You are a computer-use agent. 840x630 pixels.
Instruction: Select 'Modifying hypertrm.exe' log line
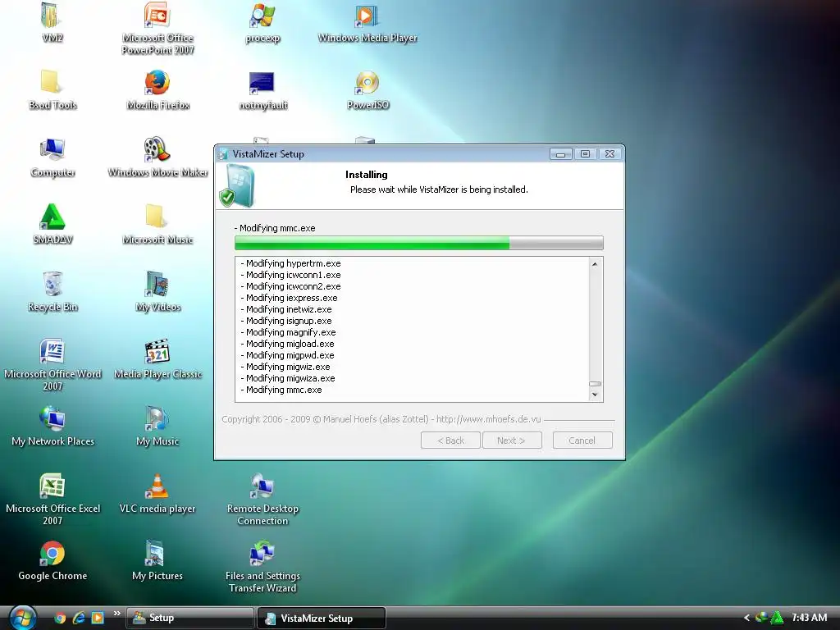tap(290, 263)
